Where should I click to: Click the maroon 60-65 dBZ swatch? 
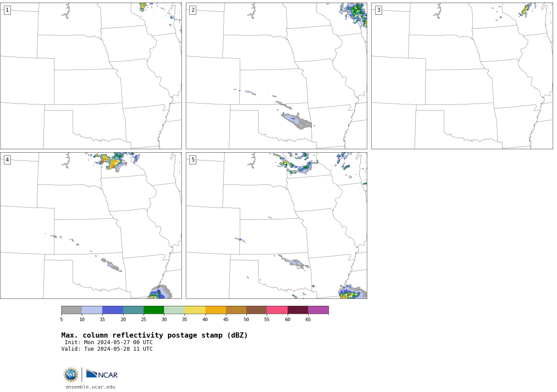pyautogui.click(x=298, y=310)
